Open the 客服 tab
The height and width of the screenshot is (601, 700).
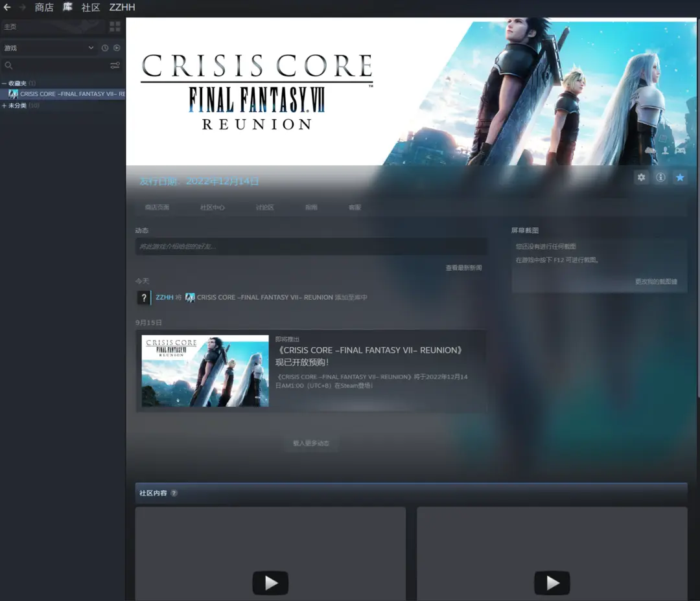click(x=355, y=207)
